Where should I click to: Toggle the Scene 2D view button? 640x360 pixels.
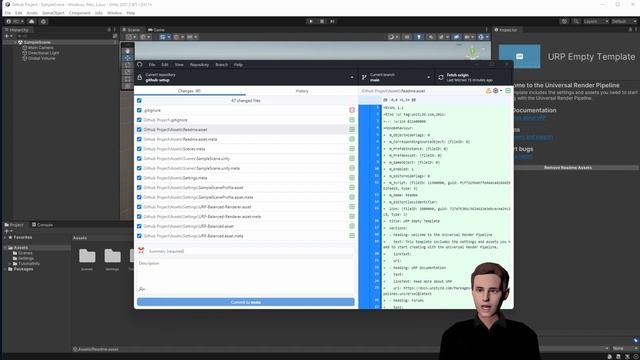[x=407, y=37]
